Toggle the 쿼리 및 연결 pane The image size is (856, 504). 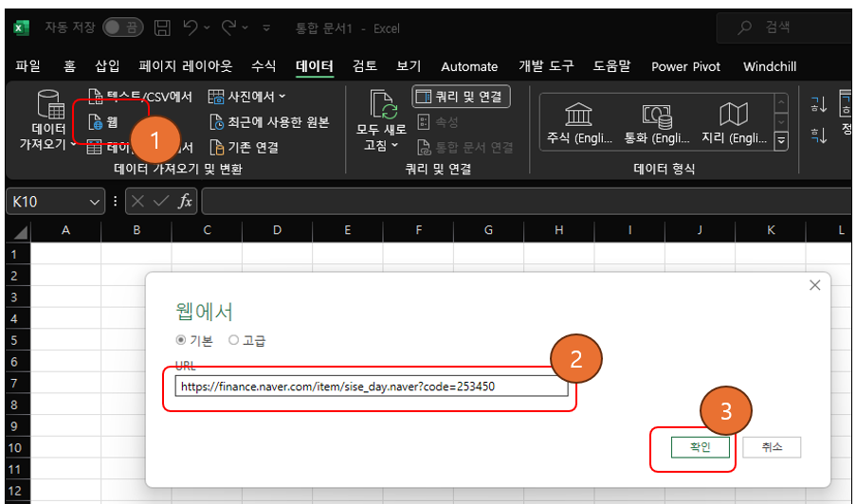coord(462,97)
